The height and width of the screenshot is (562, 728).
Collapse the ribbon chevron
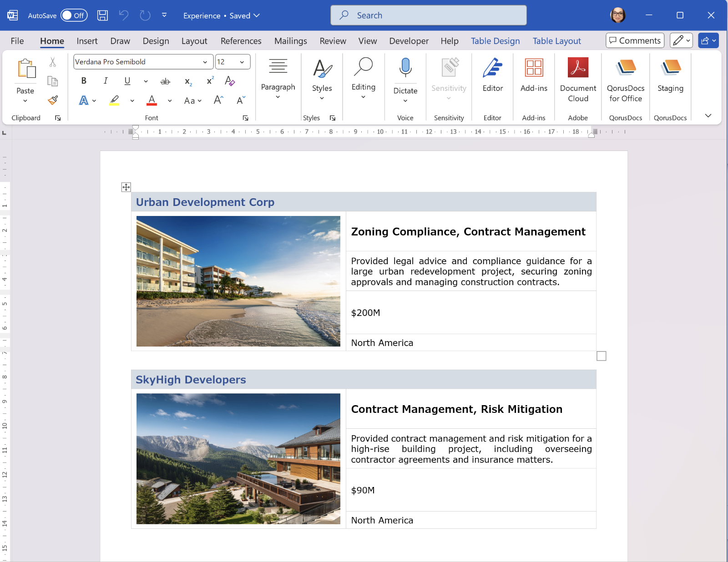[x=708, y=115]
